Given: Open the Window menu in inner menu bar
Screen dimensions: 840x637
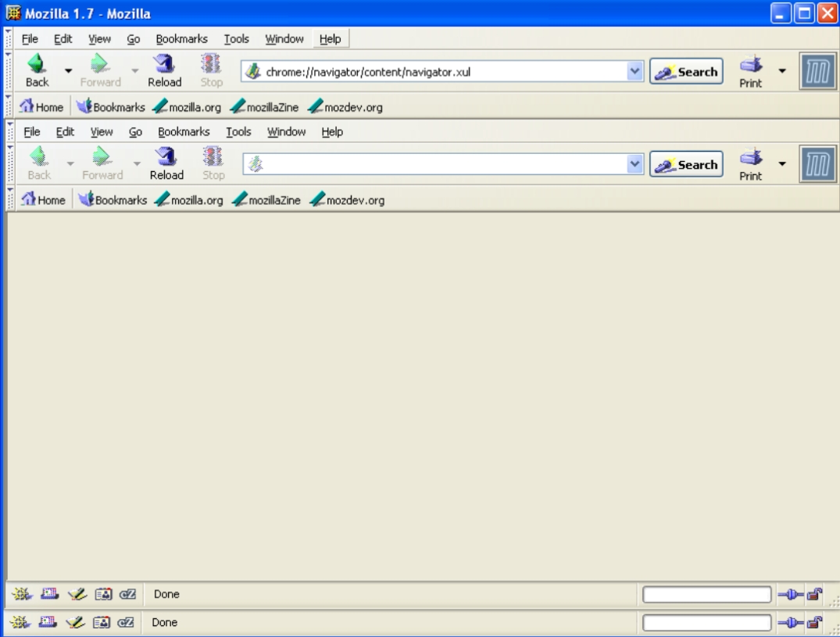Looking at the screenshot, I should click(286, 131).
